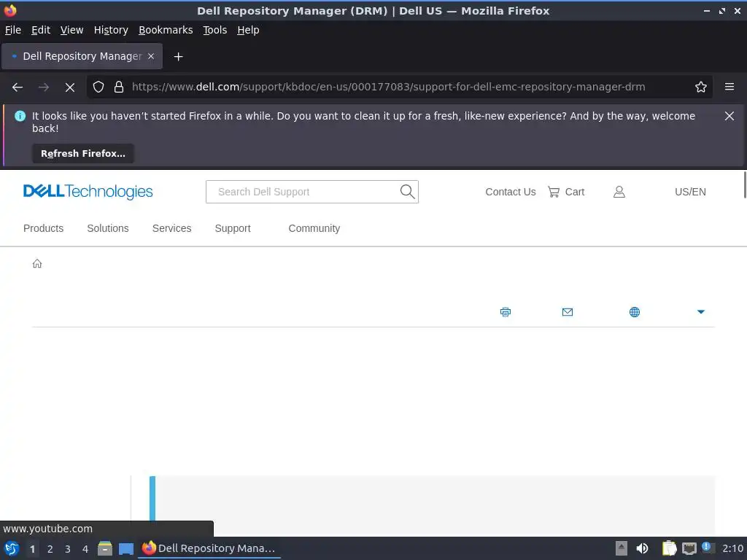Open the Support navigation menu

pyautogui.click(x=233, y=228)
